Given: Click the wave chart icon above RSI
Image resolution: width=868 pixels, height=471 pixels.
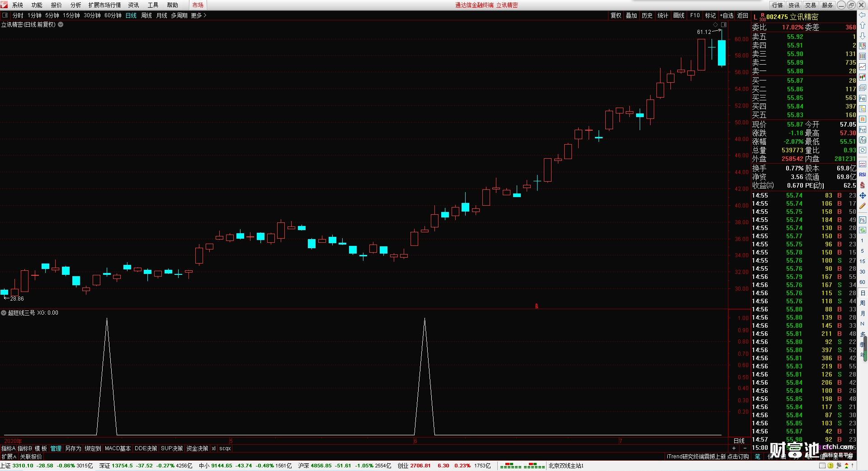Looking at the screenshot, I should pyautogui.click(x=863, y=164).
